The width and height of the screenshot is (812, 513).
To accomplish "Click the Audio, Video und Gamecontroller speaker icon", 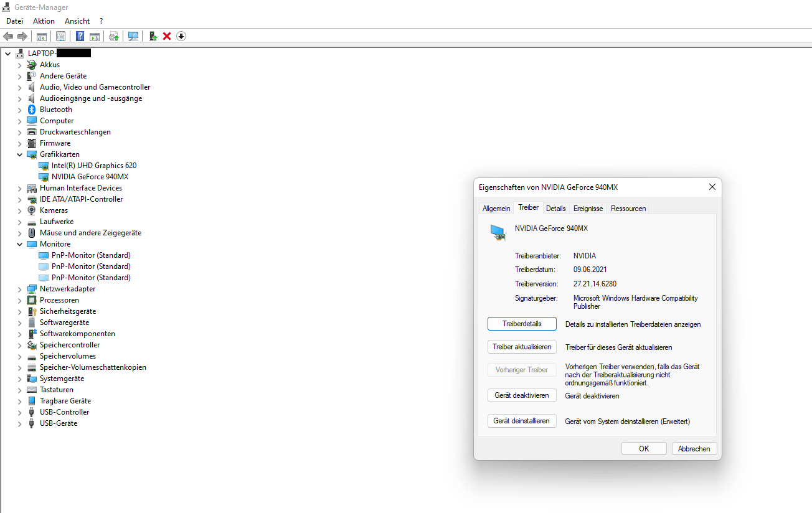I will [x=32, y=87].
